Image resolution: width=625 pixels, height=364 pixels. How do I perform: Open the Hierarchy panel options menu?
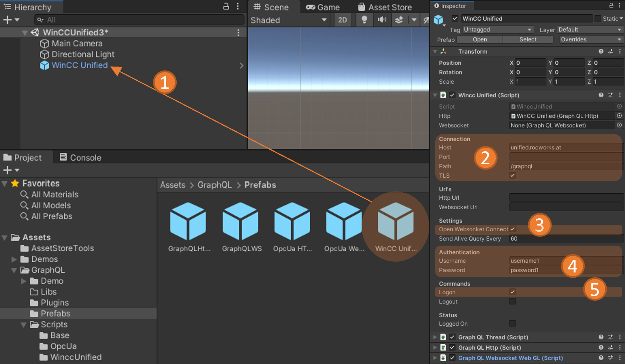[x=238, y=6]
